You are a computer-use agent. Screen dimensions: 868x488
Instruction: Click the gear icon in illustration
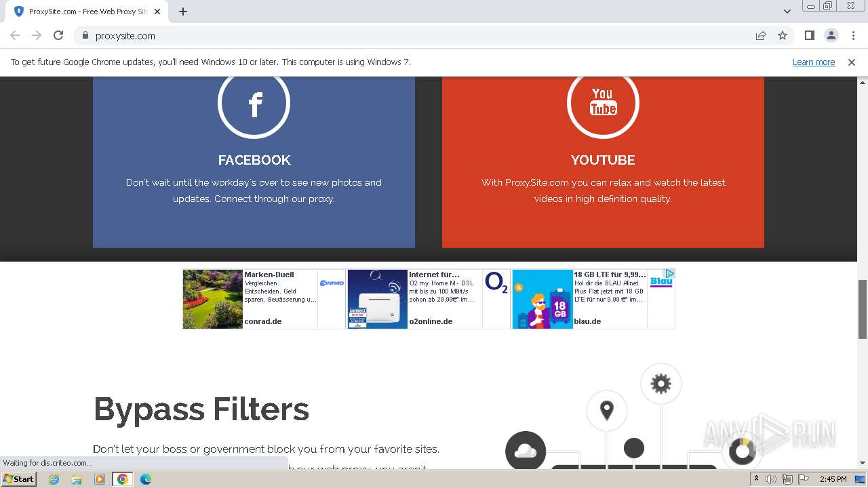(660, 384)
